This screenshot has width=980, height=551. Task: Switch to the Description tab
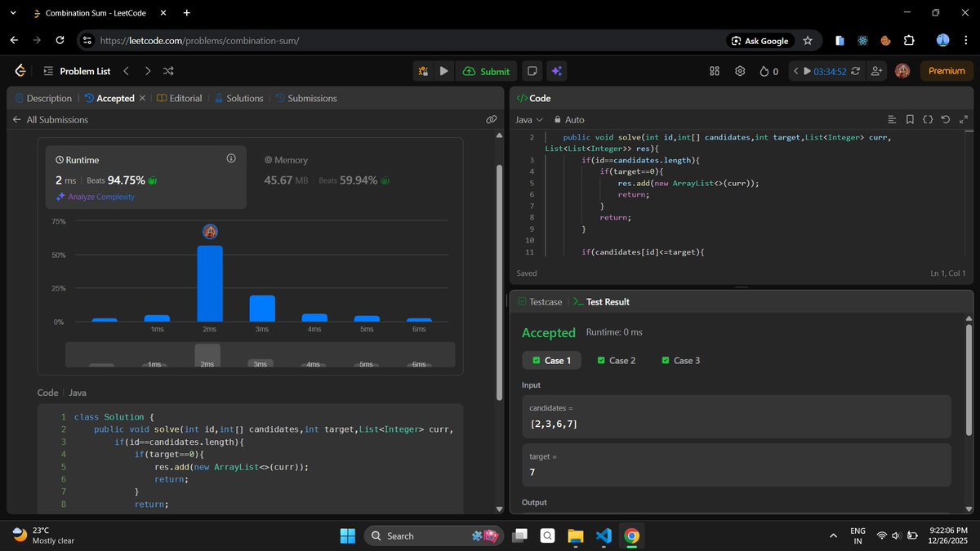43,98
